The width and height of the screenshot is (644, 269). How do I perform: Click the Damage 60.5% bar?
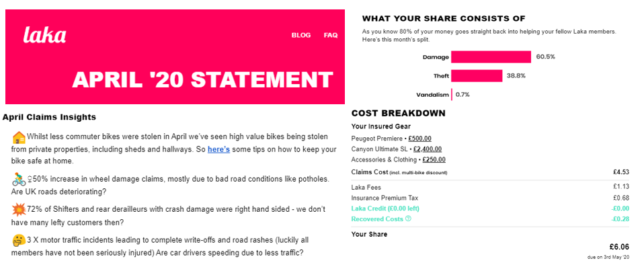pos(491,57)
